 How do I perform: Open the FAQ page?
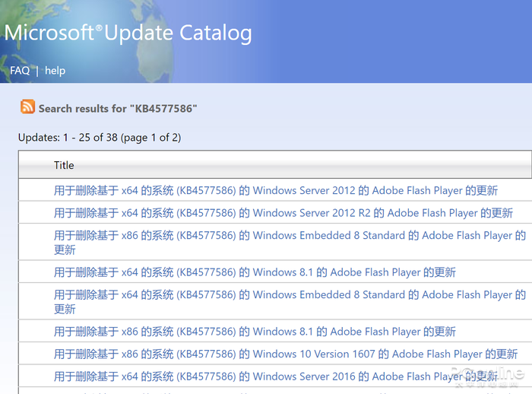20,71
